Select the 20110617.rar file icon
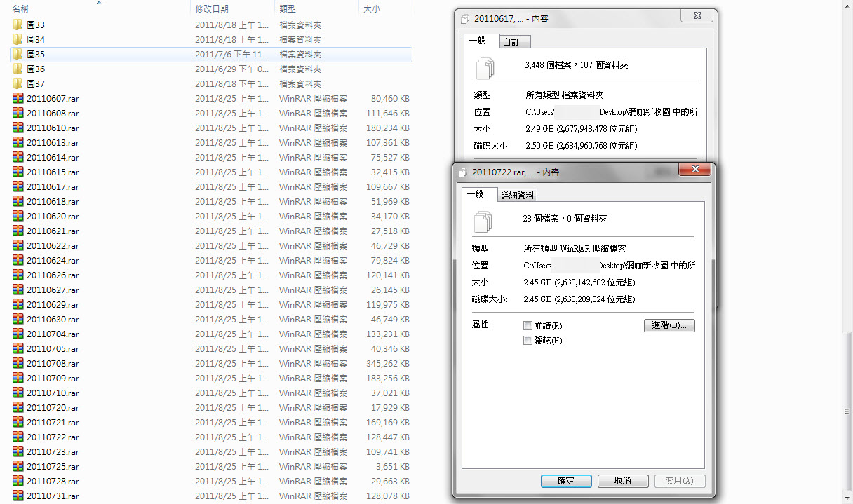853x504 pixels. click(18, 186)
